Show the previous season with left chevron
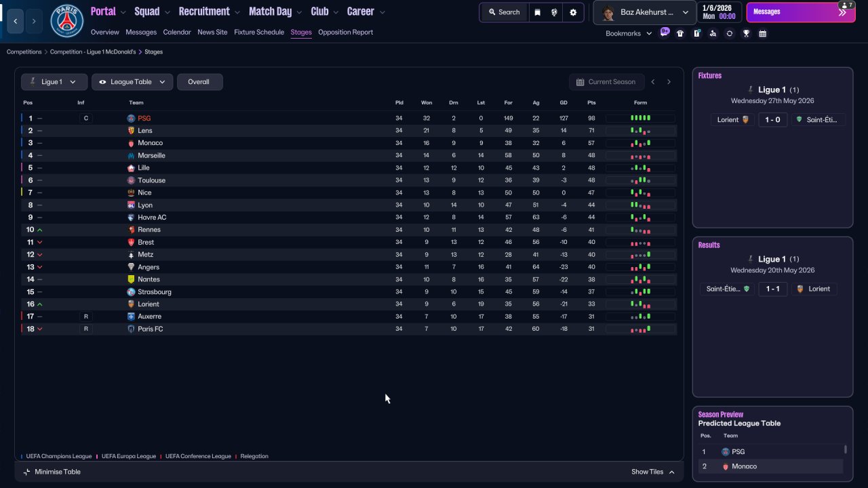 (x=653, y=82)
